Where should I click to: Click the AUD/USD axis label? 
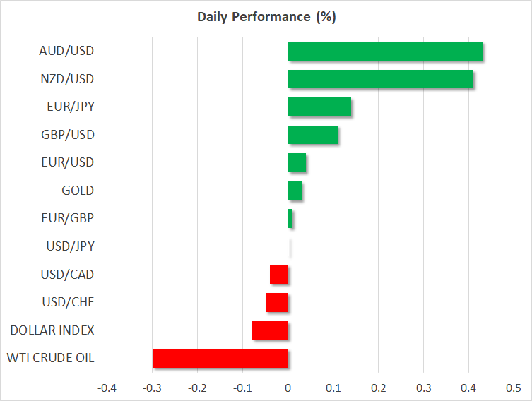67,51
